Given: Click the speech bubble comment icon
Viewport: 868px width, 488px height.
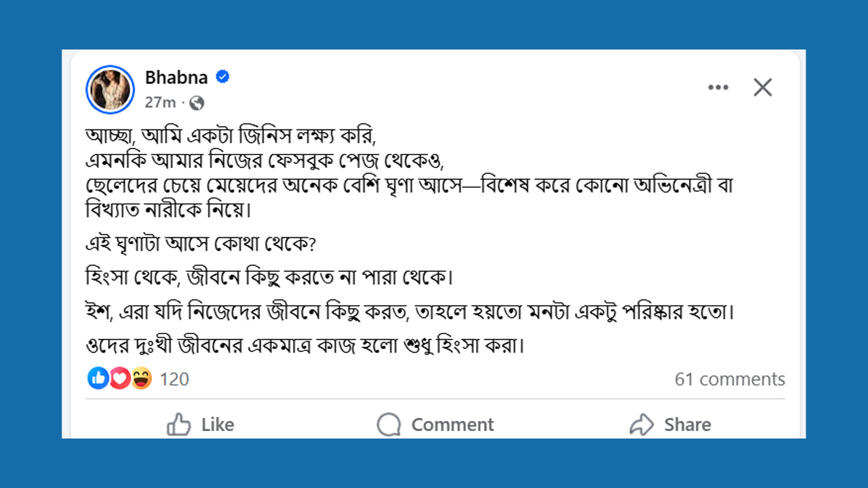Looking at the screenshot, I should [389, 425].
